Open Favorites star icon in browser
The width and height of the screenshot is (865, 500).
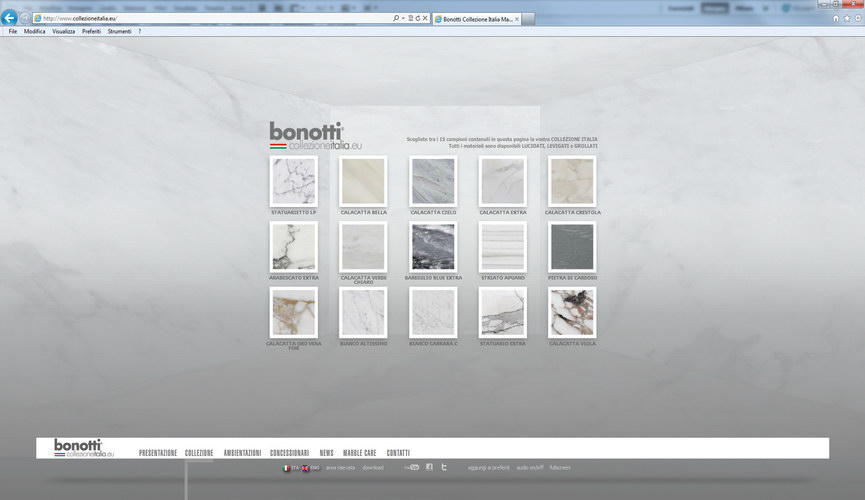click(847, 18)
